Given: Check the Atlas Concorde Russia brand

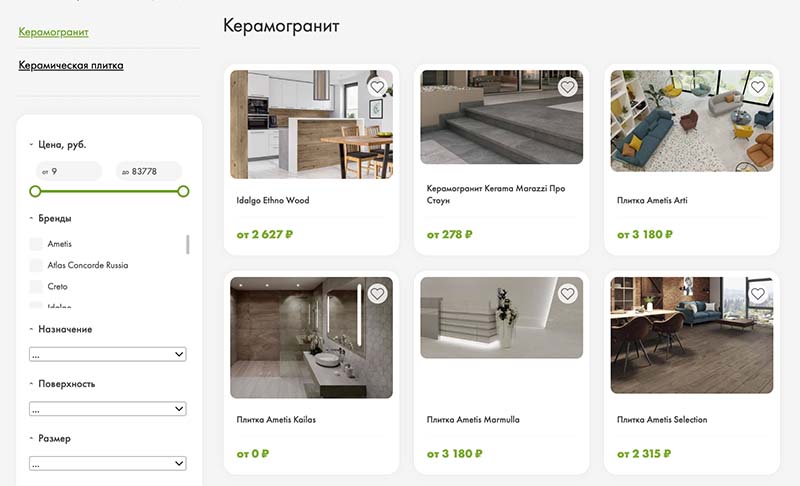Looking at the screenshot, I should click(36, 265).
